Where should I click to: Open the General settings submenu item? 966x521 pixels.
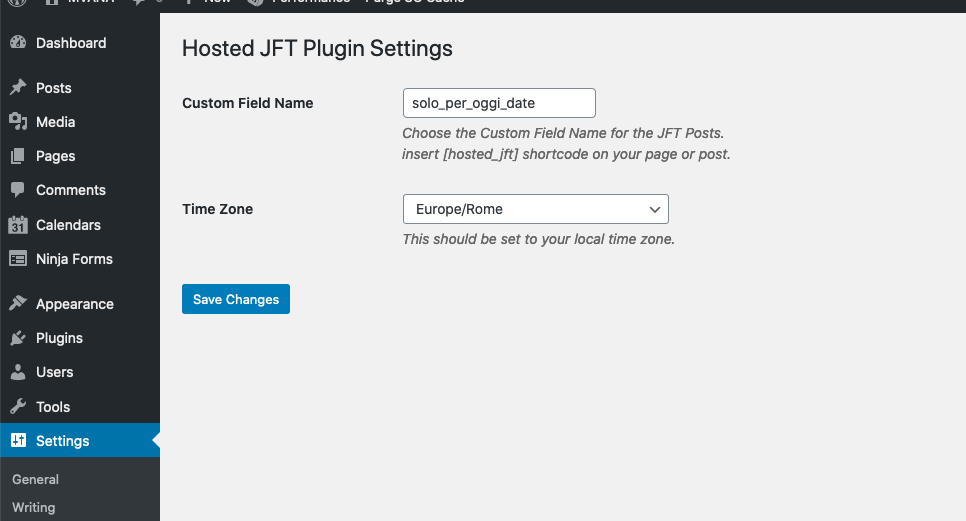pyautogui.click(x=36, y=479)
